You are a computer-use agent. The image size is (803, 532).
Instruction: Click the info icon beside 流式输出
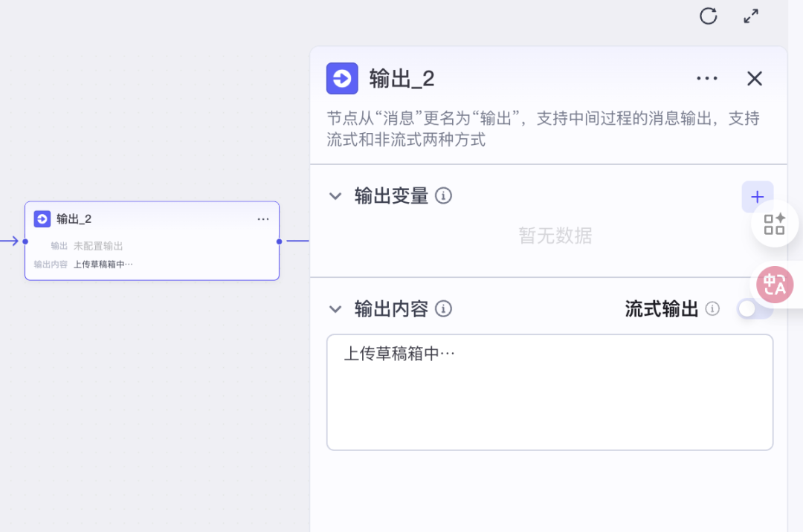[x=712, y=309]
